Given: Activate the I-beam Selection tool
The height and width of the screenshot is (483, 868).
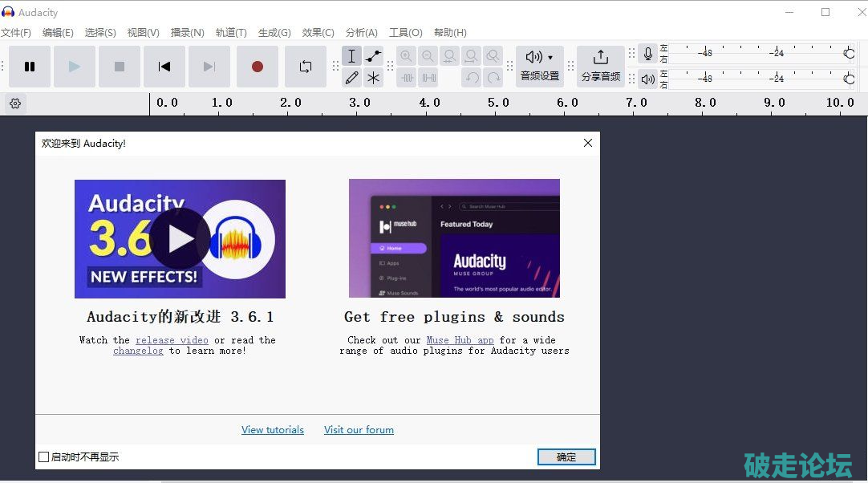Looking at the screenshot, I should [351, 56].
